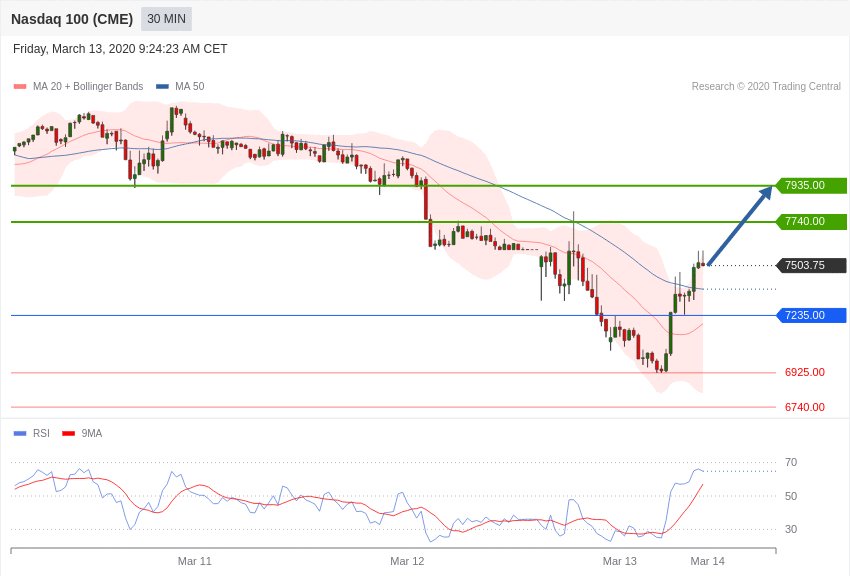Click the RSI 30 axis value
Viewport: 850px width, 576px height.
791,529
